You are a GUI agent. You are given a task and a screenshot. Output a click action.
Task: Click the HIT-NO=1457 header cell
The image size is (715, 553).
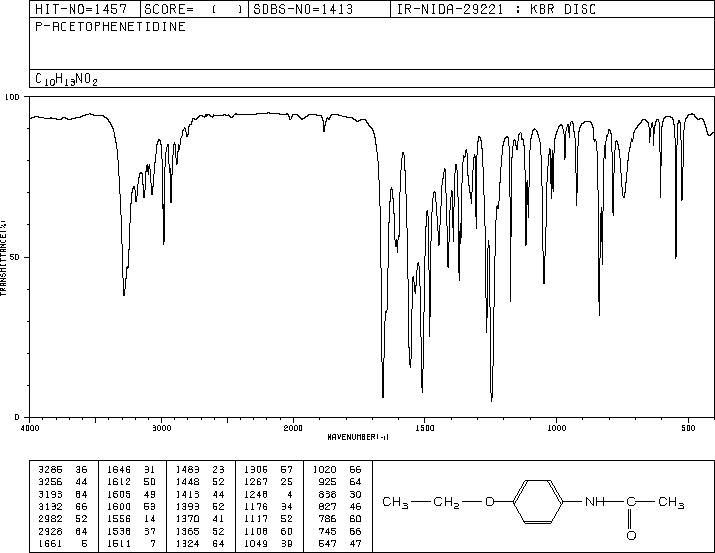pyautogui.click(x=81, y=9)
